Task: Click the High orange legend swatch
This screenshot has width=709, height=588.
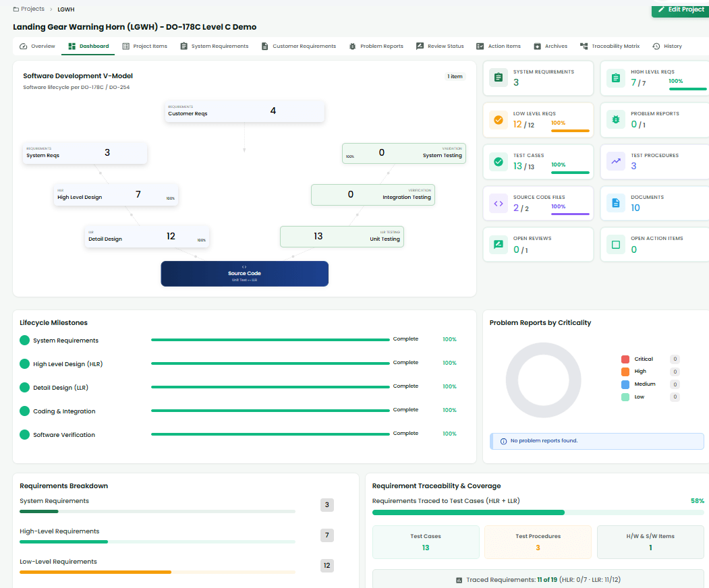Action: click(625, 372)
